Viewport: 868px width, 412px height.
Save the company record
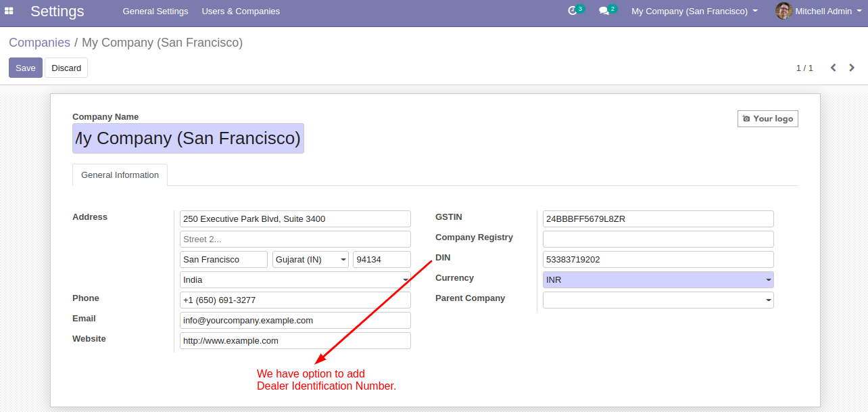pyautogui.click(x=25, y=68)
